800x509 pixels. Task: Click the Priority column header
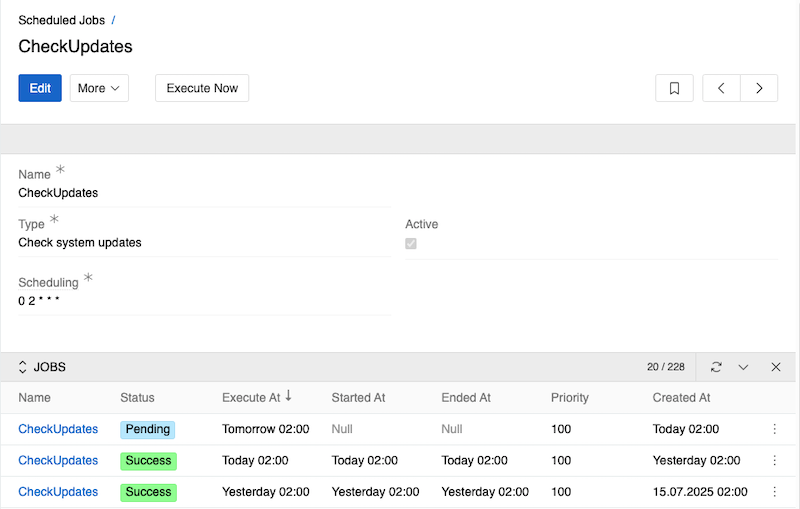tap(569, 397)
